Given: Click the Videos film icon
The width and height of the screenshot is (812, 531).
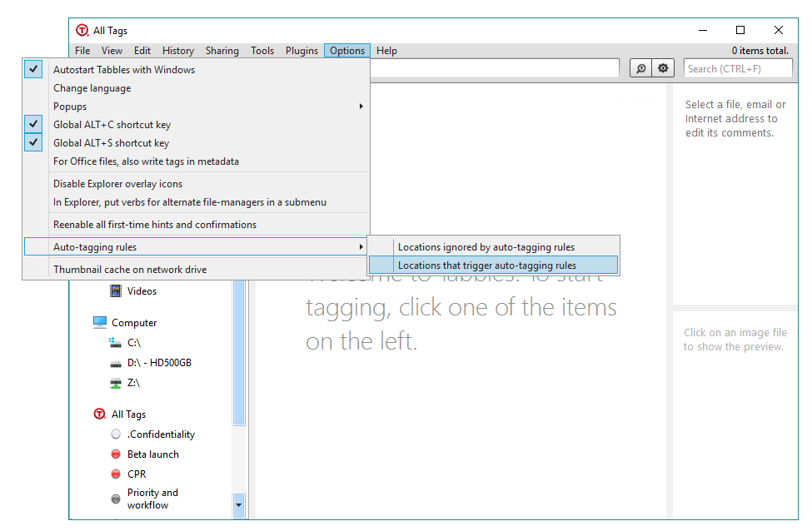Looking at the screenshot, I should pos(116,290).
